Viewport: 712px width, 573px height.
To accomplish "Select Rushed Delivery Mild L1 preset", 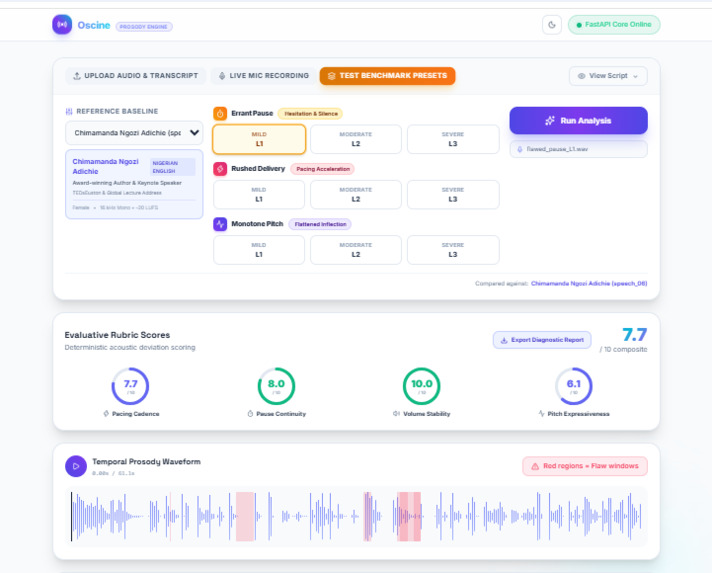I will click(x=259, y=195).
